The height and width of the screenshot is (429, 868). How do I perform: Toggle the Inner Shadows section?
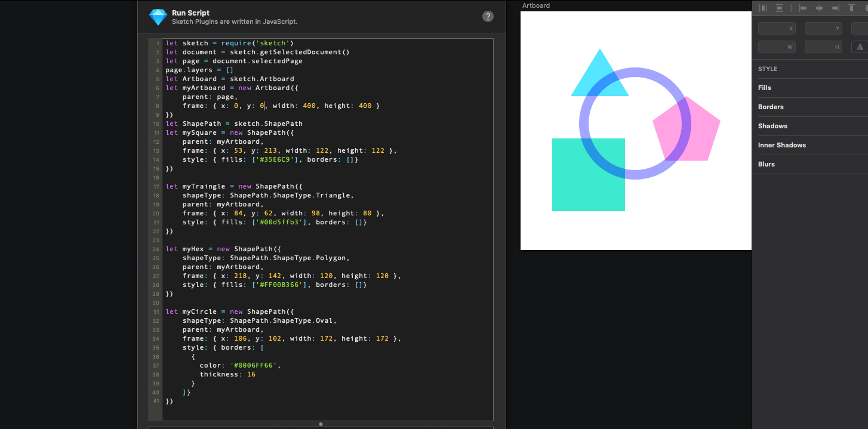coord(782,145)
